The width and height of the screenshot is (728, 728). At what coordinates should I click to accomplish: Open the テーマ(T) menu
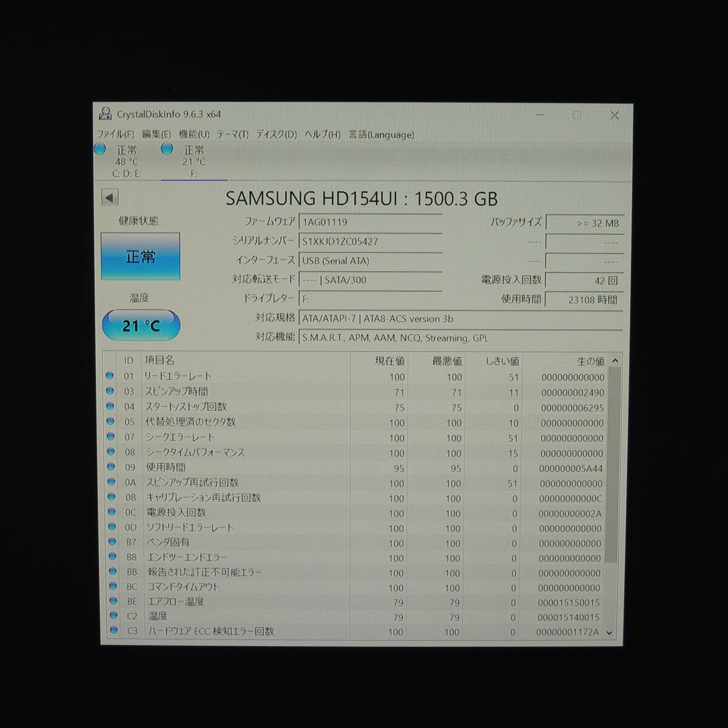tap(233, 135)
